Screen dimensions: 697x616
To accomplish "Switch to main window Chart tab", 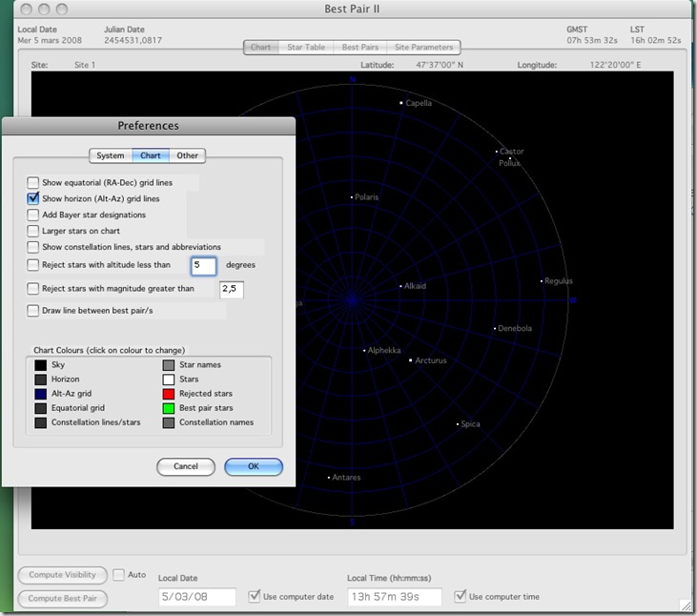I will pyautogui.click(x=260, y=47).
